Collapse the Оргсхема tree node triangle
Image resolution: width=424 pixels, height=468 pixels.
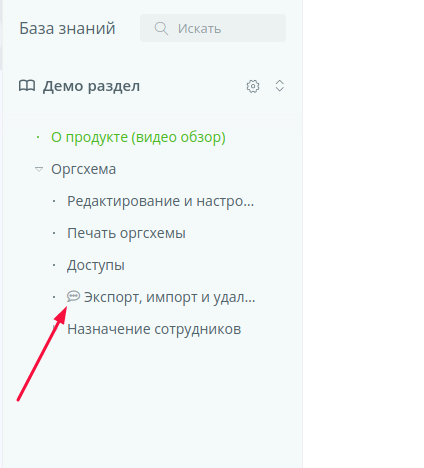(x=39, y=169)
